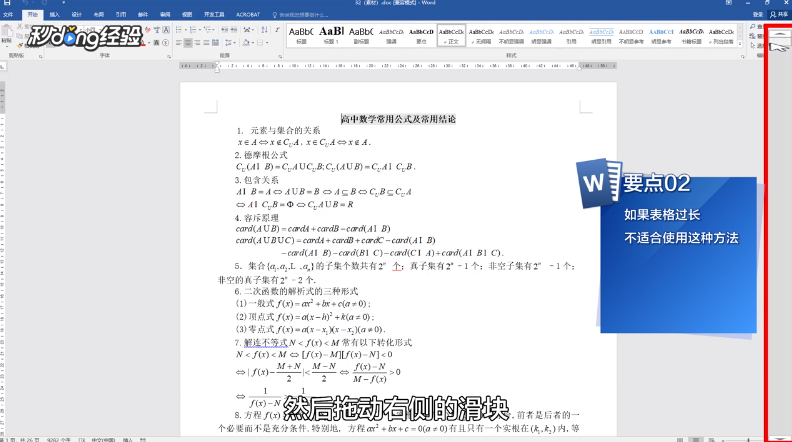
Task: Apply the 标题 1 style
Action: pyautogui.click(x=331, y=35)
